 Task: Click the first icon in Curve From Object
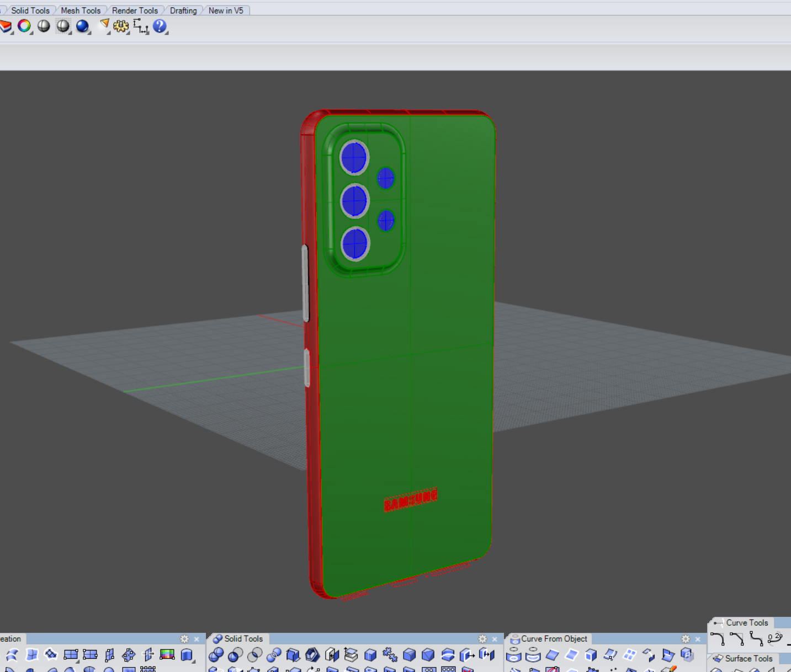pyautogui.click(x=513, y=655)
